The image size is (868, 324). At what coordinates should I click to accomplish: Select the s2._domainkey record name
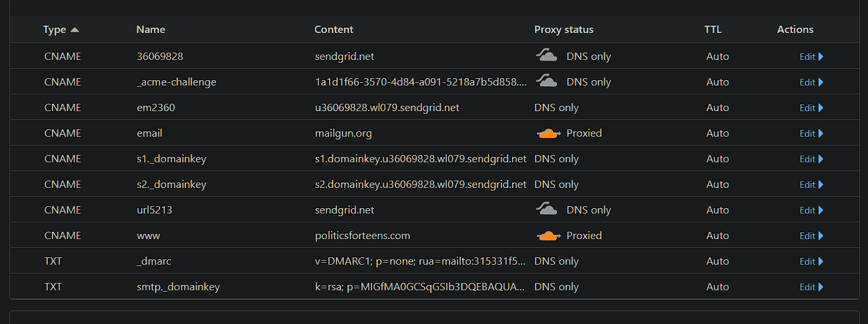pyautogui.click(x=172, y=185)
